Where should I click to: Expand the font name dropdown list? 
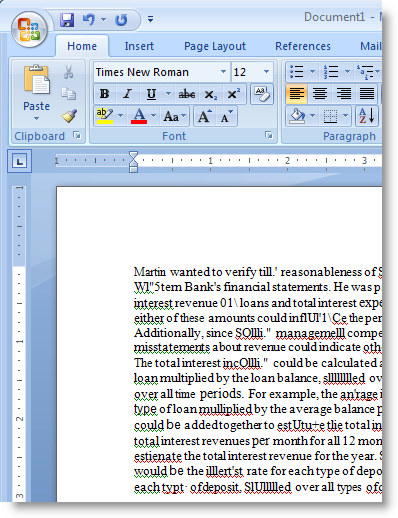(x=223, y=72)
